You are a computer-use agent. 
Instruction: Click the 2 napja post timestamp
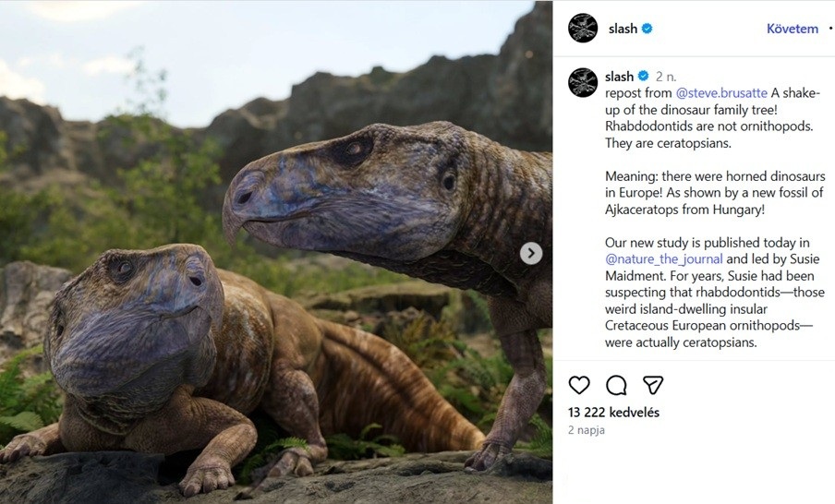point(584,430)
